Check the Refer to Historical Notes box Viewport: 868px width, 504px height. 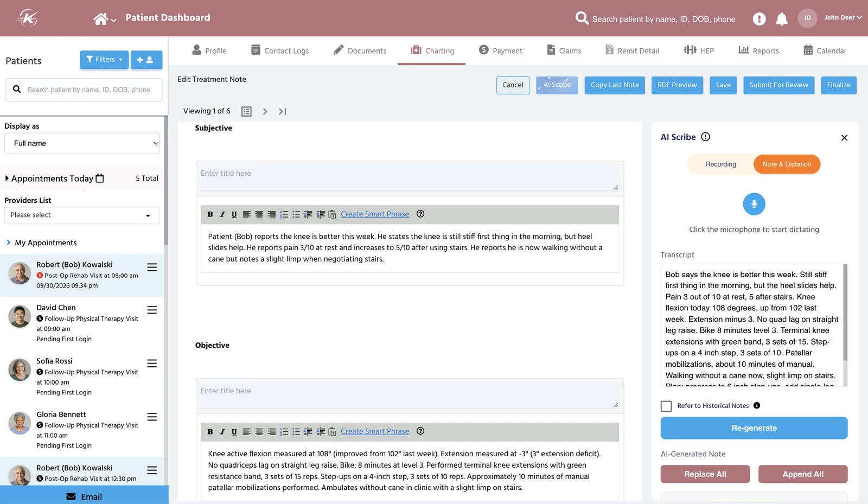click(666, 406)
